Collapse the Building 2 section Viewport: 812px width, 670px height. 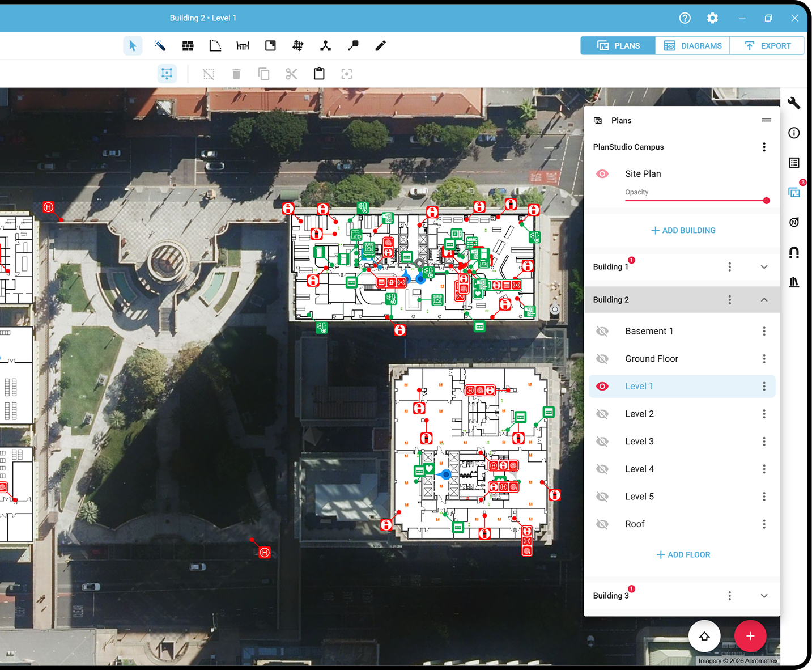click(764, 299)
